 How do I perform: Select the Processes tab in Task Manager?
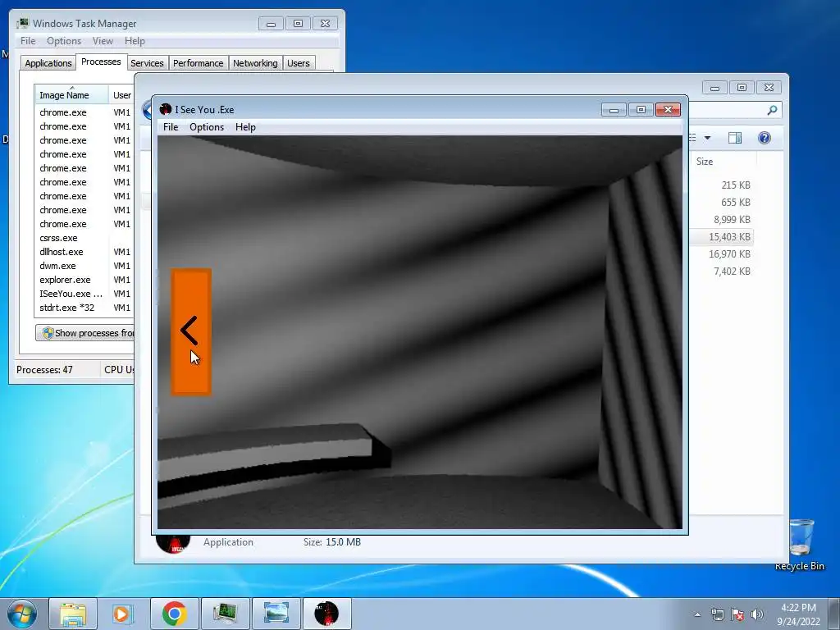pos(101,62)
